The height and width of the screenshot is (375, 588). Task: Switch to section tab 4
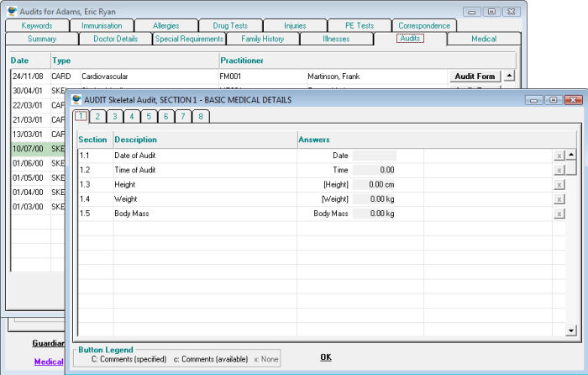[x=132, y=116]
